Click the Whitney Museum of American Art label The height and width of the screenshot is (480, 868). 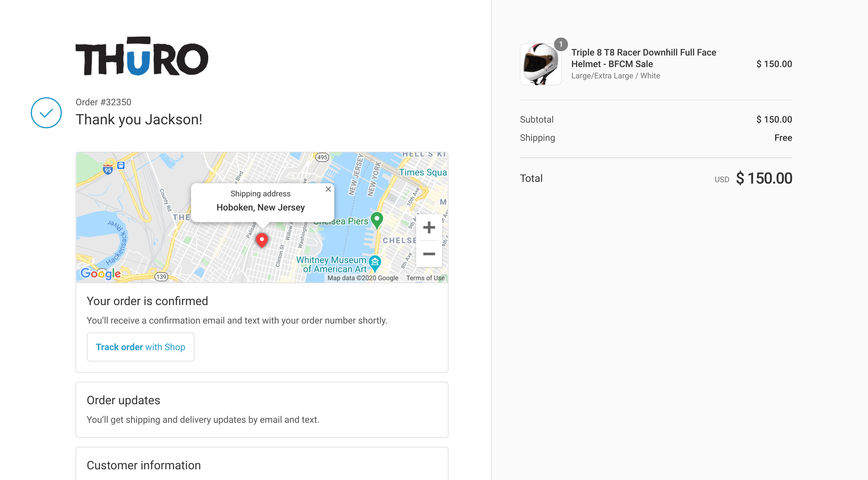pyautogui.click(x=331, y=264)
